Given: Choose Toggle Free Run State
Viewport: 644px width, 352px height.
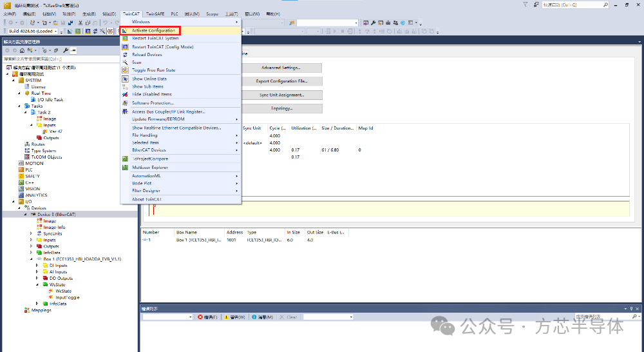Looking at the screenshot, I should pos(180,70).
